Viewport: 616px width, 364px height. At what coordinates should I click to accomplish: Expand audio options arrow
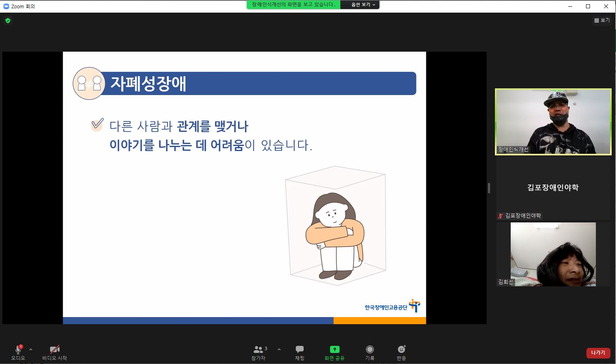coord(31,349)
